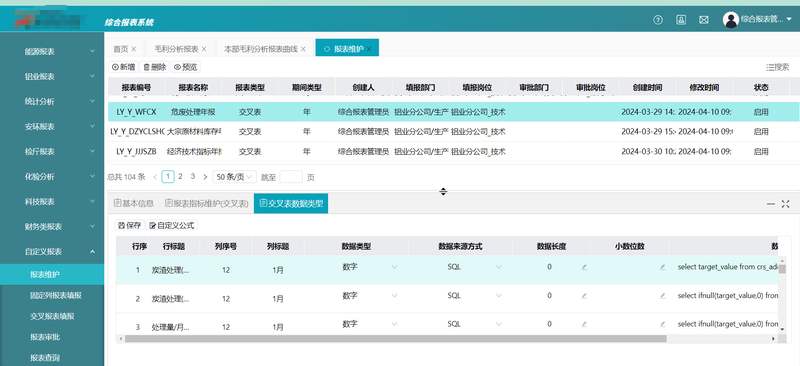Edit 数据长度 pencil icon in row 1
This screenshot has height=366, width=800.
[x=584, y=266]
